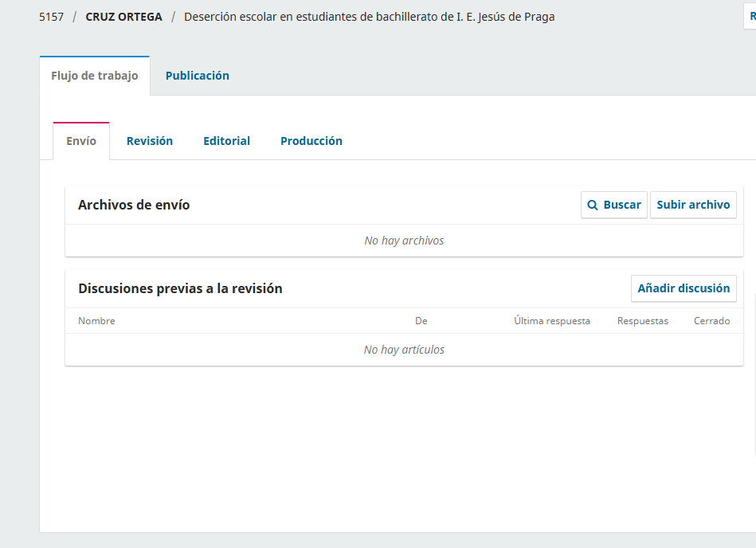The width and height of the screenshot is (756, 548).
Task: Click the Discusiones previas a la revisión heading
Action: coord(180,288)
